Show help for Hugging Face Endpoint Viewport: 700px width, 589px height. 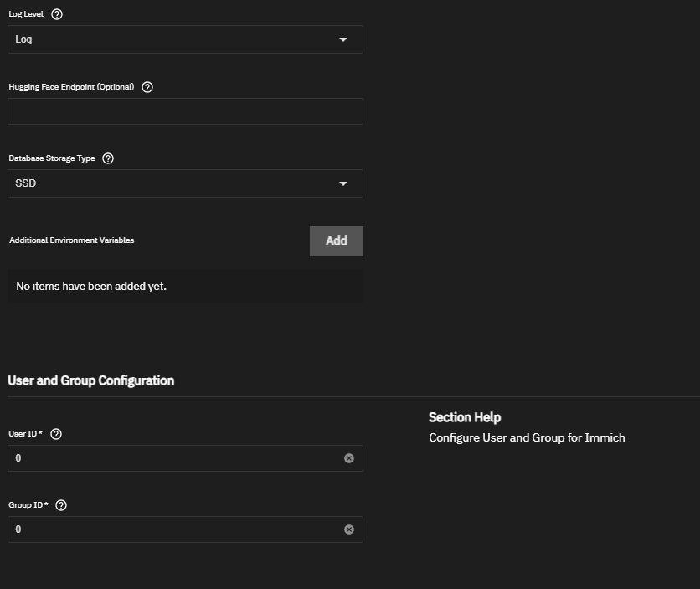147,87
